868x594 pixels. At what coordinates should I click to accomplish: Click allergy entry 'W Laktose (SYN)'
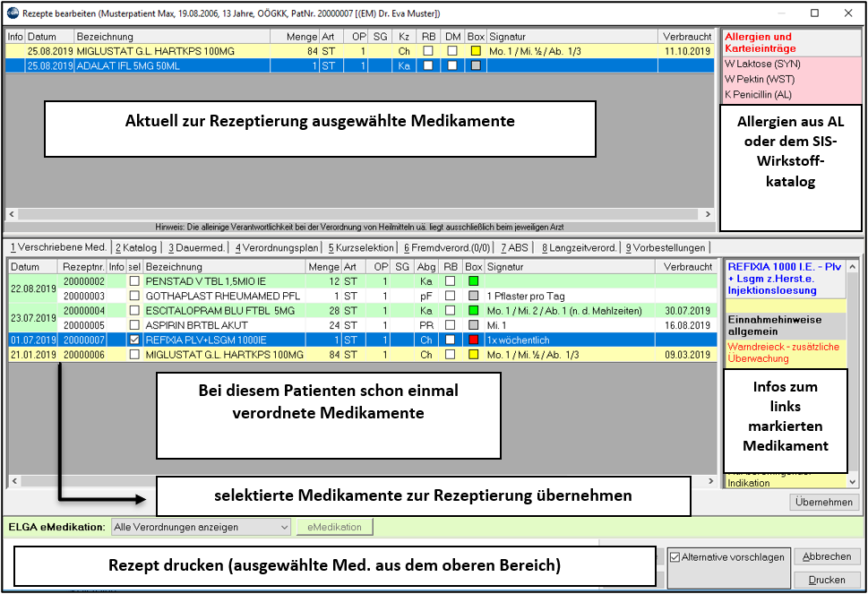762,64
